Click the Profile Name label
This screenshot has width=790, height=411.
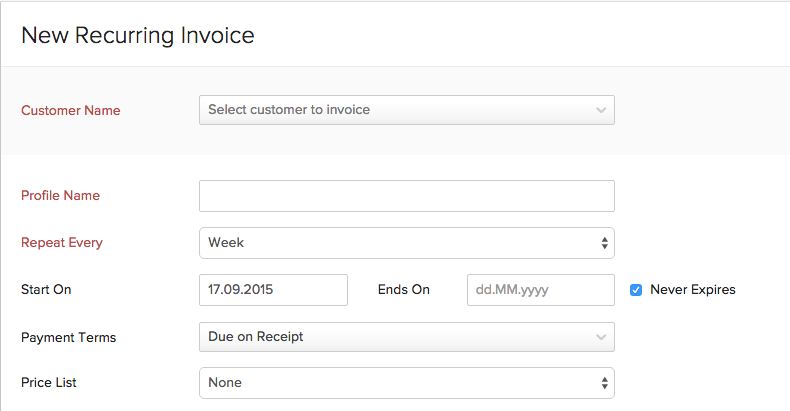60,196
